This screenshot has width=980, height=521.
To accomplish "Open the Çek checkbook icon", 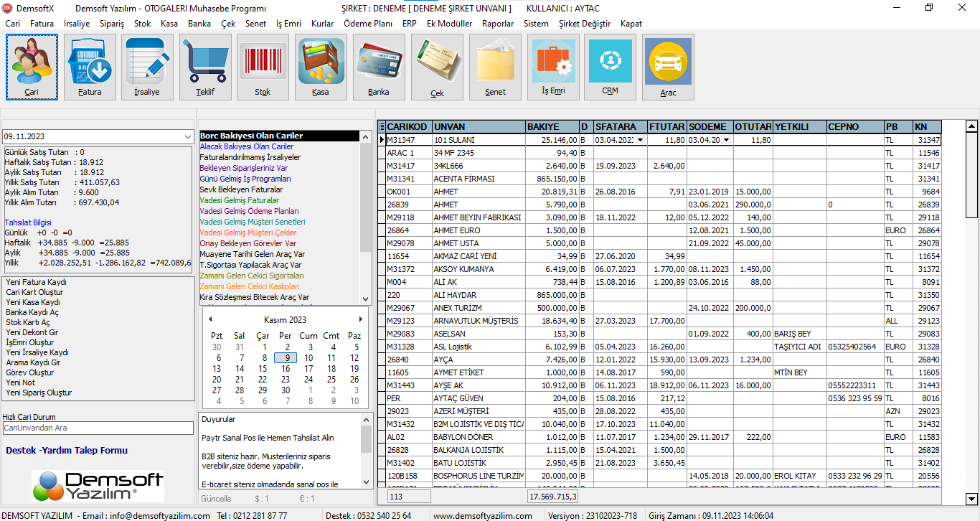I will tap(437, 67).
